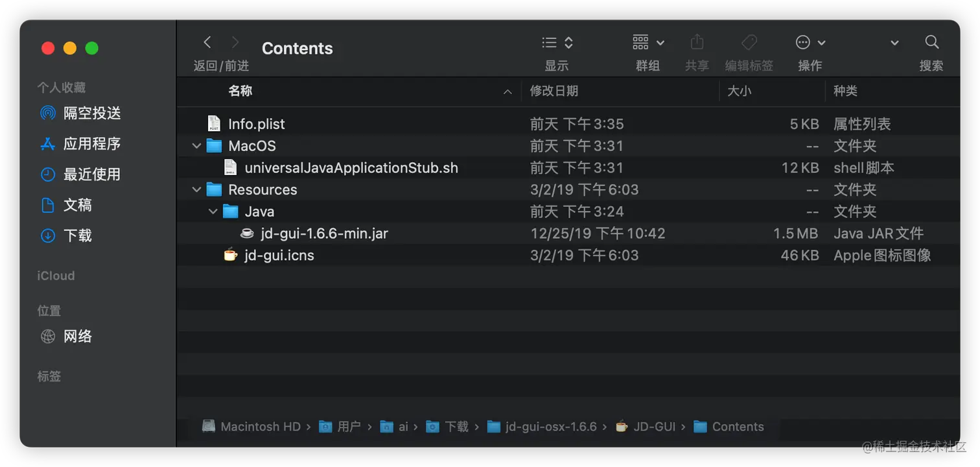Select the Downloads sidebar item
980x467 pixels.
pos(77,235)
